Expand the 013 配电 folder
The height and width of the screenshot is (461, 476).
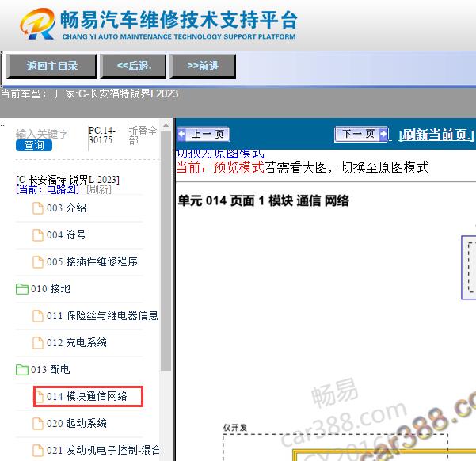tap(51, 370)
